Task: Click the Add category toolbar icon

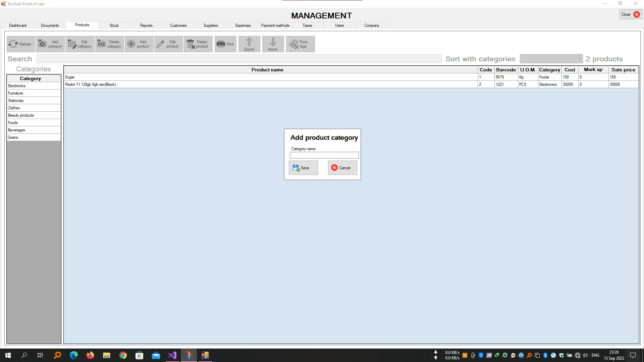Action: [43, 44]
